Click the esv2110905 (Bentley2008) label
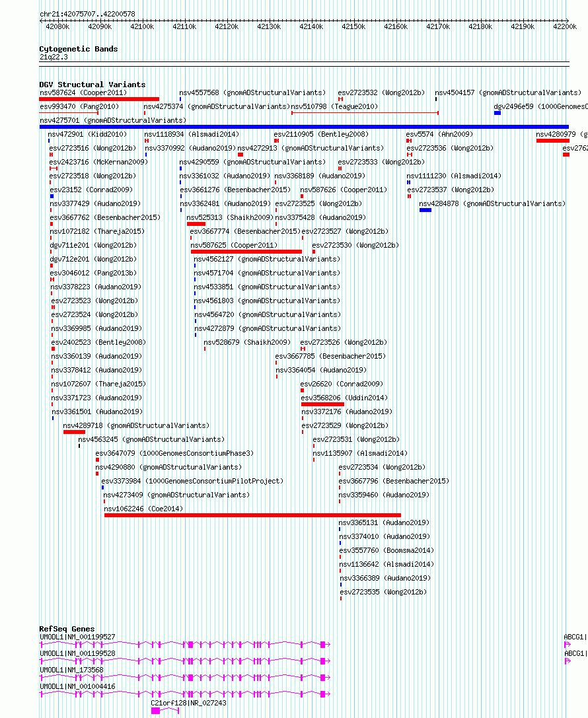This screenshot has height=718, width=588. coord(321,134)
